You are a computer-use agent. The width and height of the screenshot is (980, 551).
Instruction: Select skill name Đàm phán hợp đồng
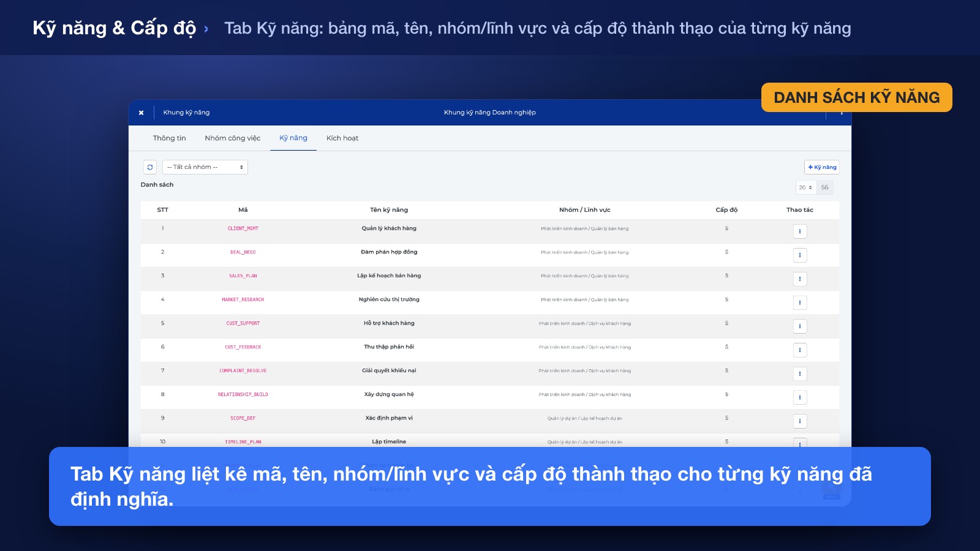pyautogui.click(x=389, y=252)
